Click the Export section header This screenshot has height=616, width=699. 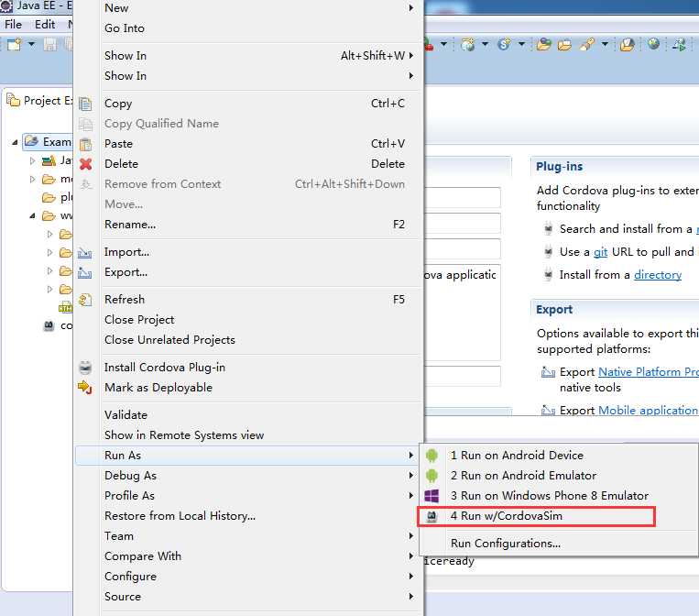pyautogui.click(x=554, y=310)
